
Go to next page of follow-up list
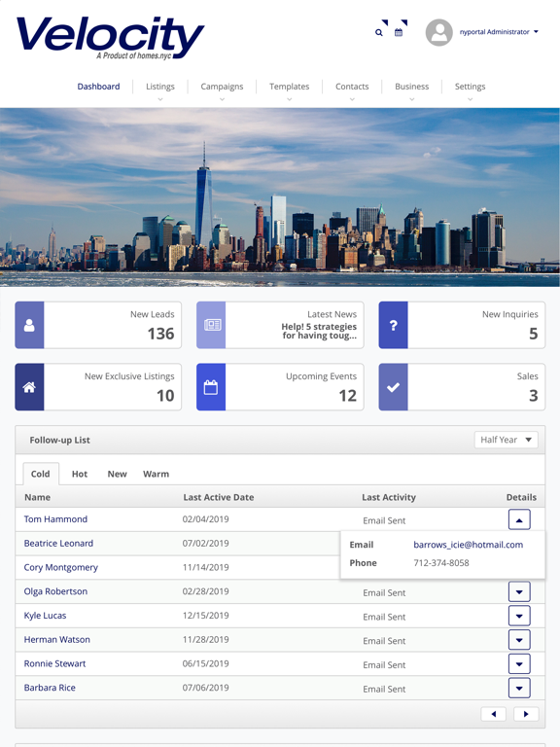[x=526, y=714]
